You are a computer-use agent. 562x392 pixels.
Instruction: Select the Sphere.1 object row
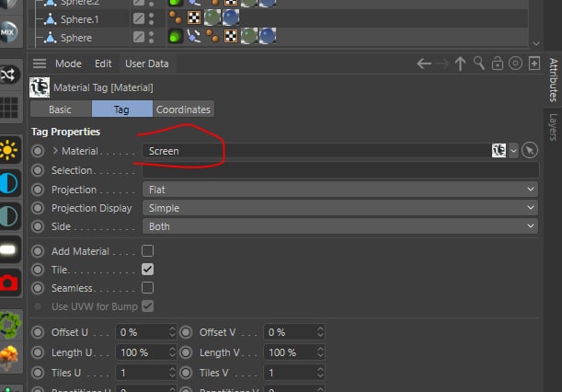point(79,19)
